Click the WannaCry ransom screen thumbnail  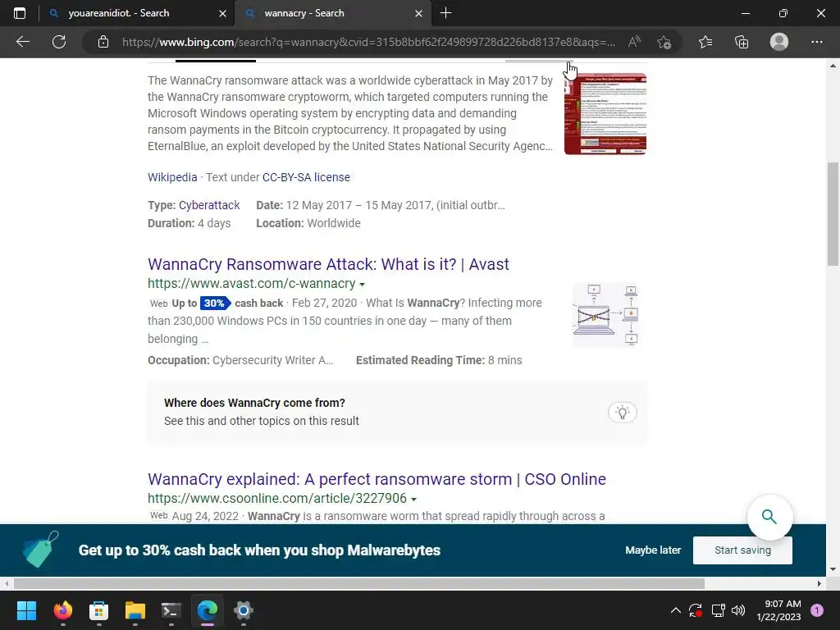point(605,113)
